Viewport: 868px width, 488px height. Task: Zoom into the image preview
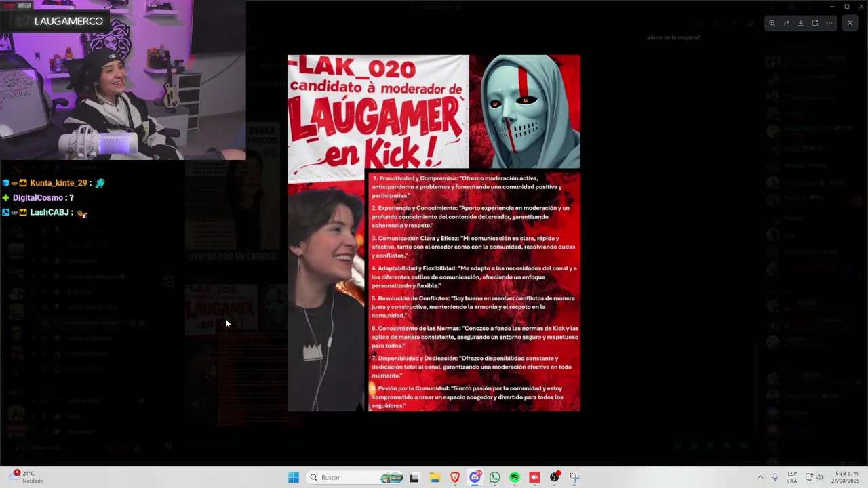tap(772, 23)
